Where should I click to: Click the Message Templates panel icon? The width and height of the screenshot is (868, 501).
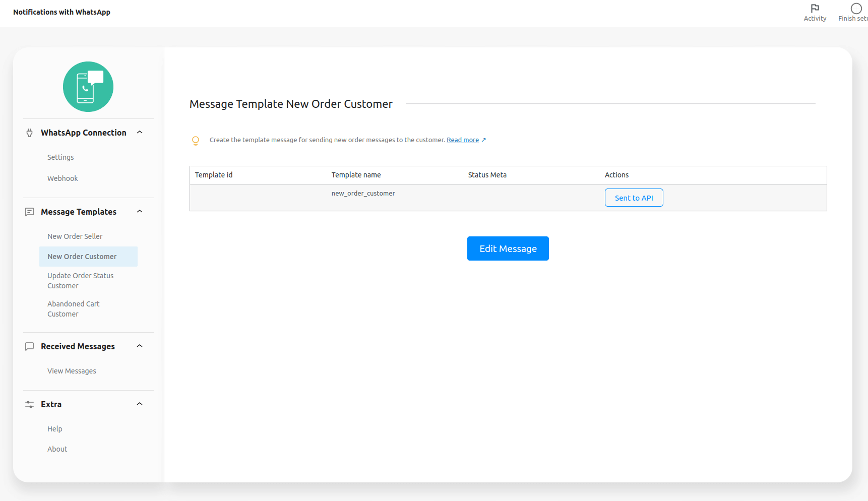point(29,212)
